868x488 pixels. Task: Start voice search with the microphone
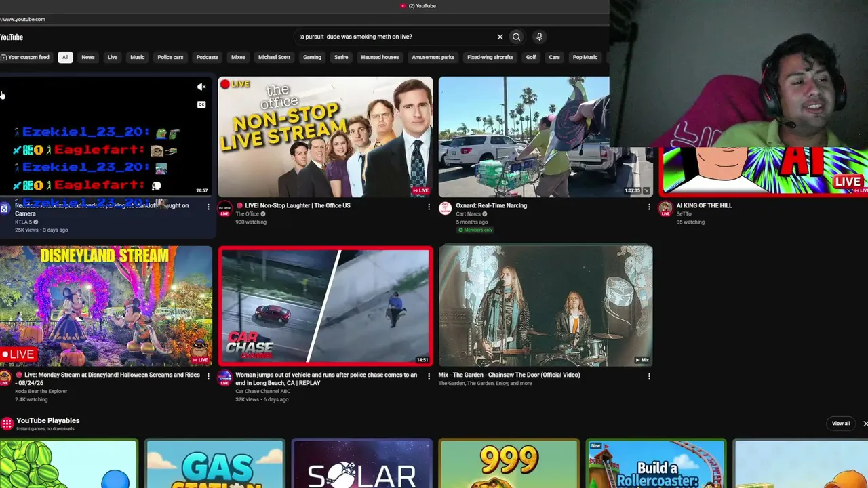539,37
